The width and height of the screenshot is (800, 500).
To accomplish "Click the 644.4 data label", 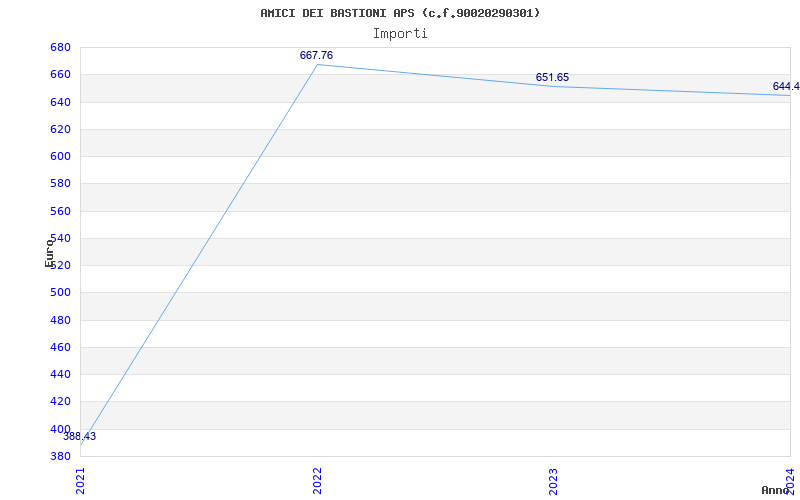I will [x=786, y=86].
